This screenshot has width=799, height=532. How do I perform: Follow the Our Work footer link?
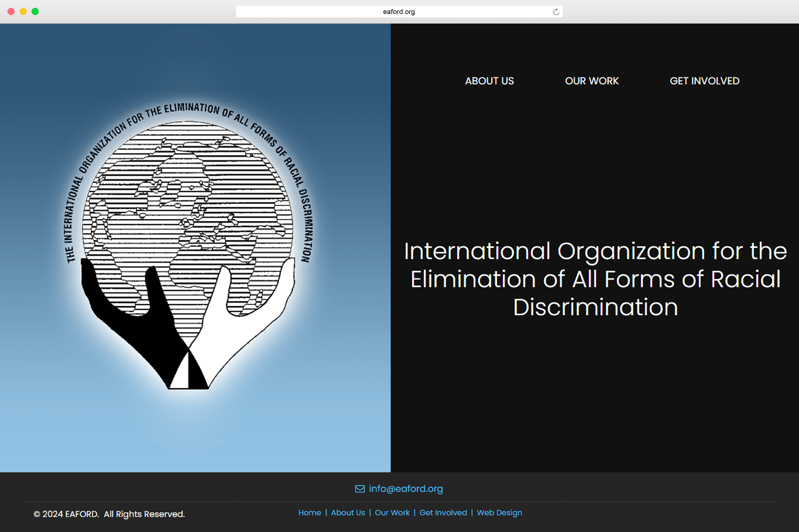392,513
